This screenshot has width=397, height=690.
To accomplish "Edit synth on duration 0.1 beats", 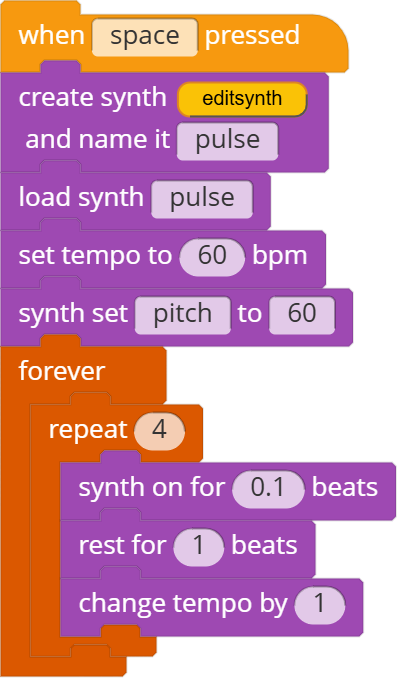I will 268,488.
